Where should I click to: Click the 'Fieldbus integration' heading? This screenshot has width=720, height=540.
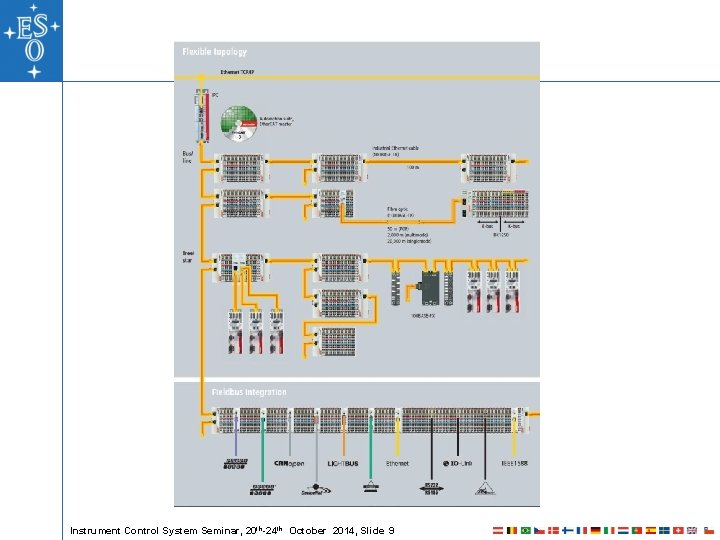tap(249, 392)
